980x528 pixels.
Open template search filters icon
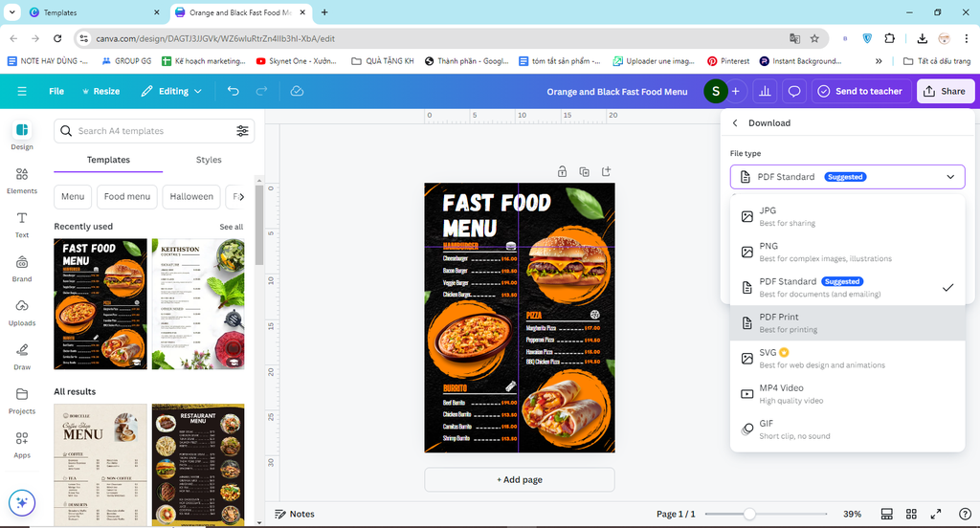[x=242, y=131]
